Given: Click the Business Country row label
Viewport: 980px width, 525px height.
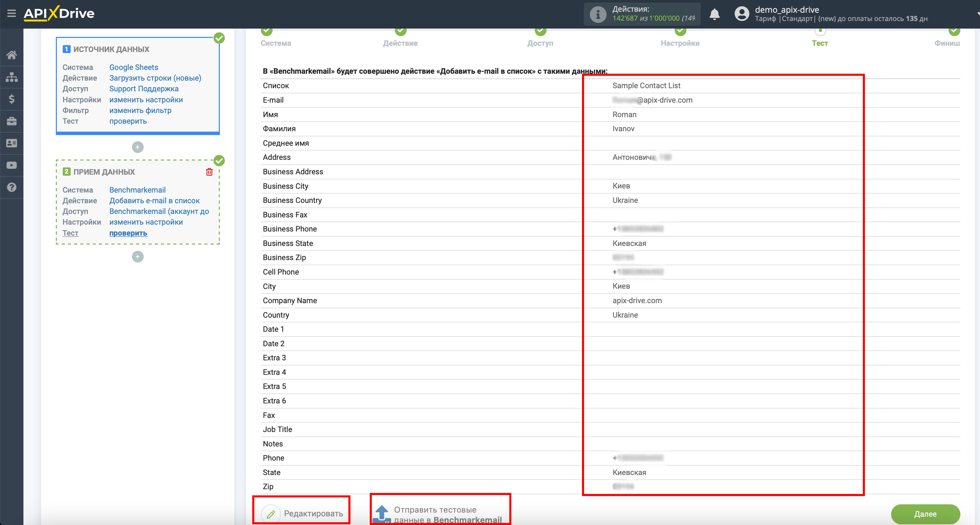Looking at the screenshot, I should tap(292, 200).
